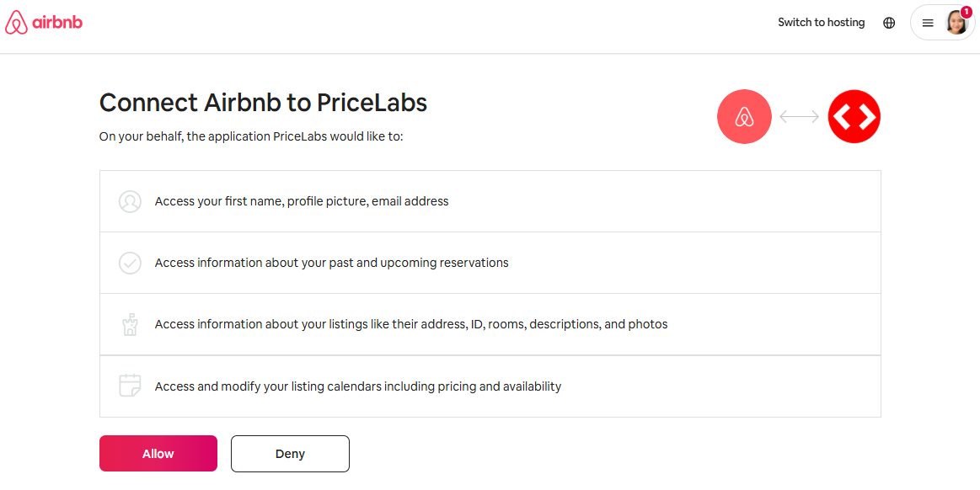Click the red PriceLabs logo icon
Viewport: 980px width, 490px height.
point(854,117)
